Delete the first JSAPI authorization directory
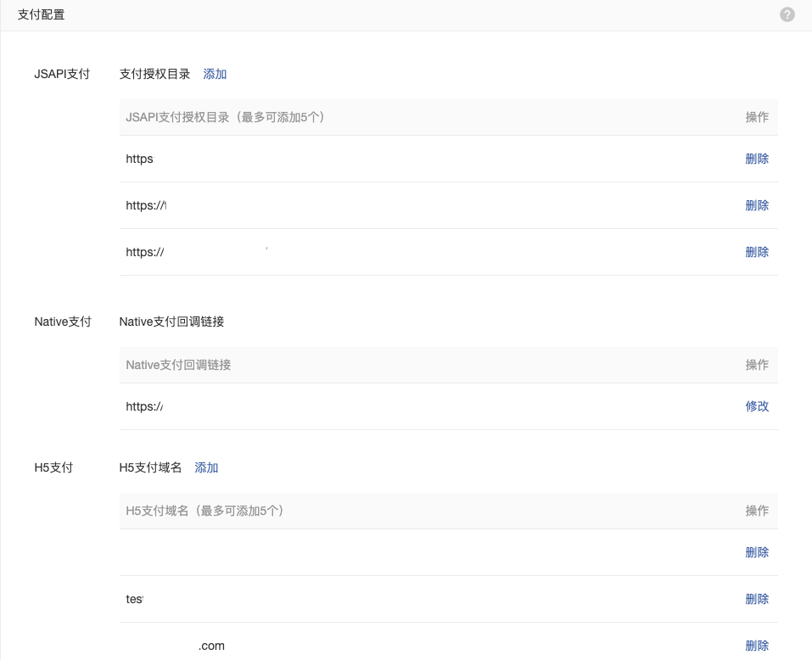Viewport: 812px width, 660px height. [756, 159]
